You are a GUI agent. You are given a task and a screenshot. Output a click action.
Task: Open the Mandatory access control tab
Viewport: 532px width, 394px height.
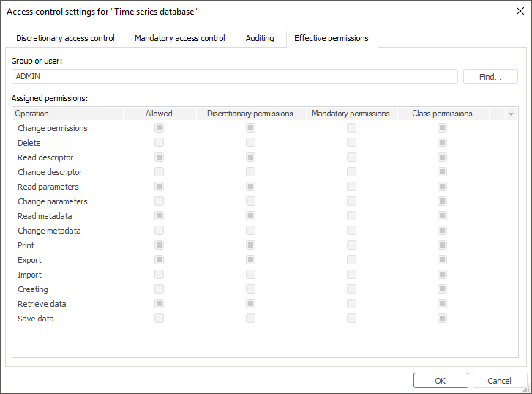click(180, 38)
